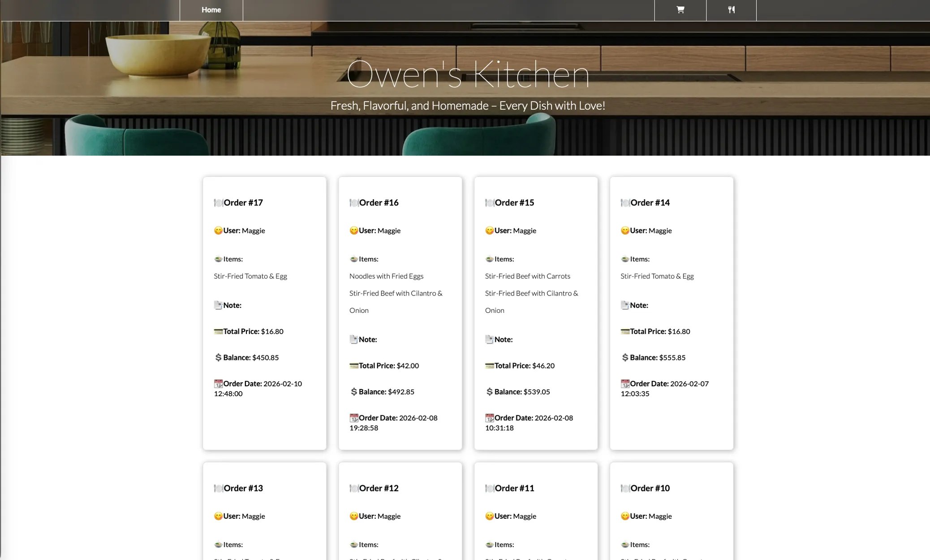The width and height of the screenshot is (930, 560).
Task: Click the plate icon beside Order #12
Action: point(353,488)
